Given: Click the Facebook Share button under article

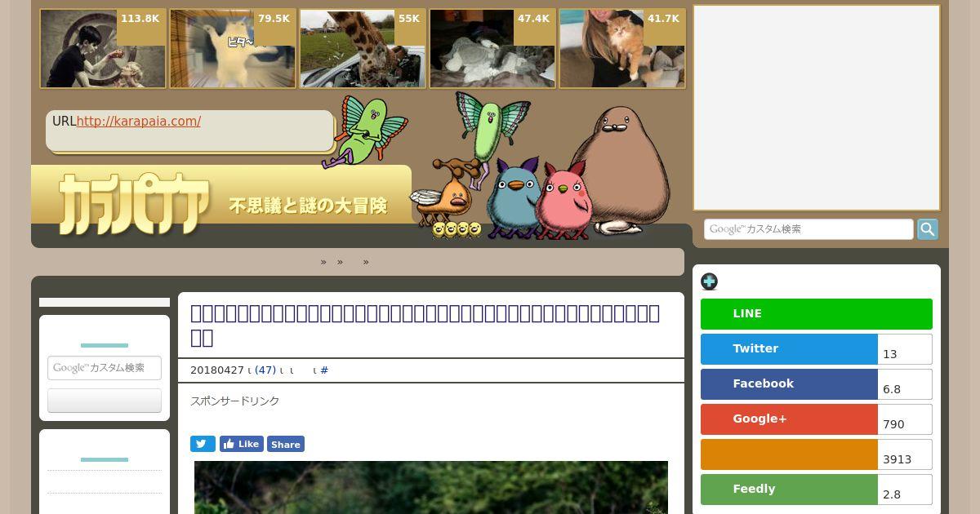Looking at the screenshot, I should point(286,444).
